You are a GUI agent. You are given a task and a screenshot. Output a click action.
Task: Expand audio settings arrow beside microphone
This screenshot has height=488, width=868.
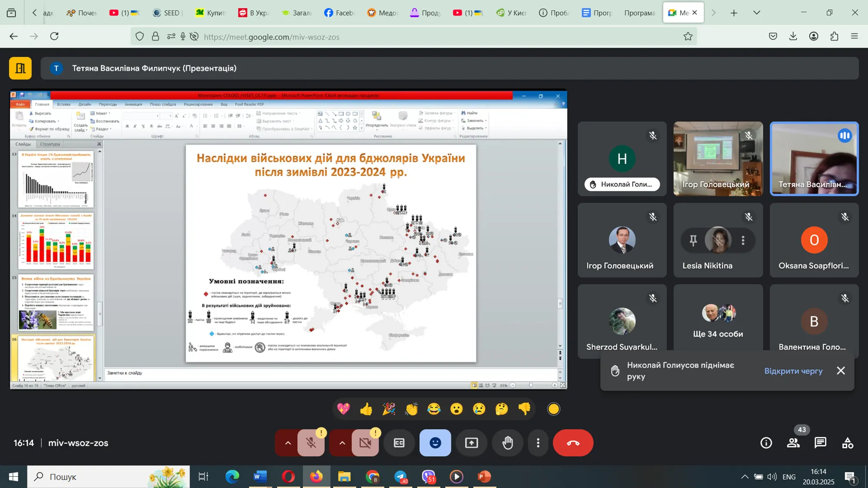point(288,443)
